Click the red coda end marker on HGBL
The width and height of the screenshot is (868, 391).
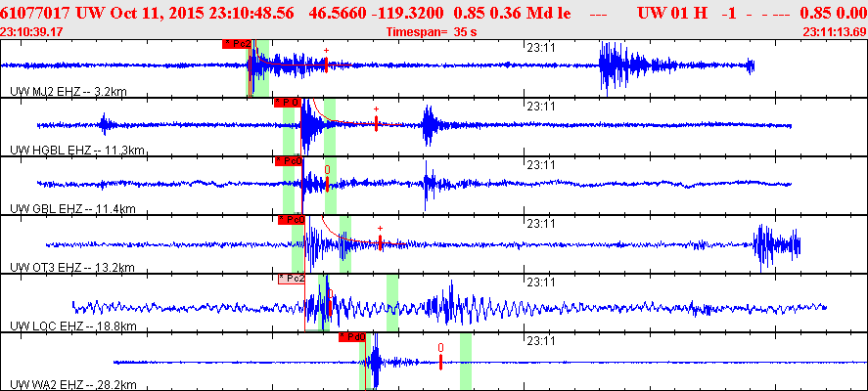pyautogui.click(x=376, y=122)
